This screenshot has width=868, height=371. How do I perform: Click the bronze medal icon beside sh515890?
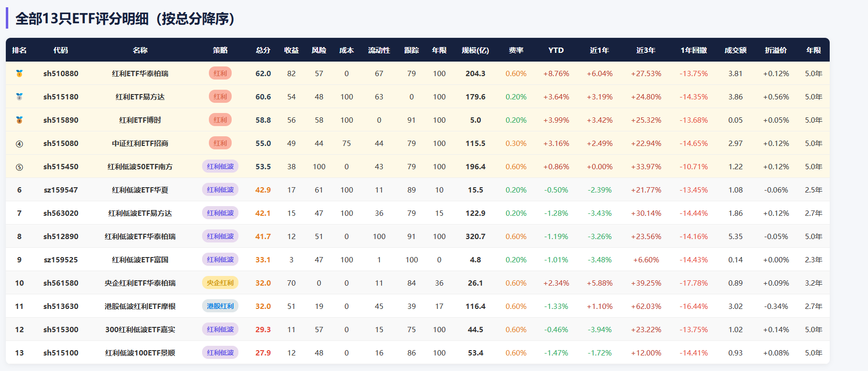pos(19,120)
